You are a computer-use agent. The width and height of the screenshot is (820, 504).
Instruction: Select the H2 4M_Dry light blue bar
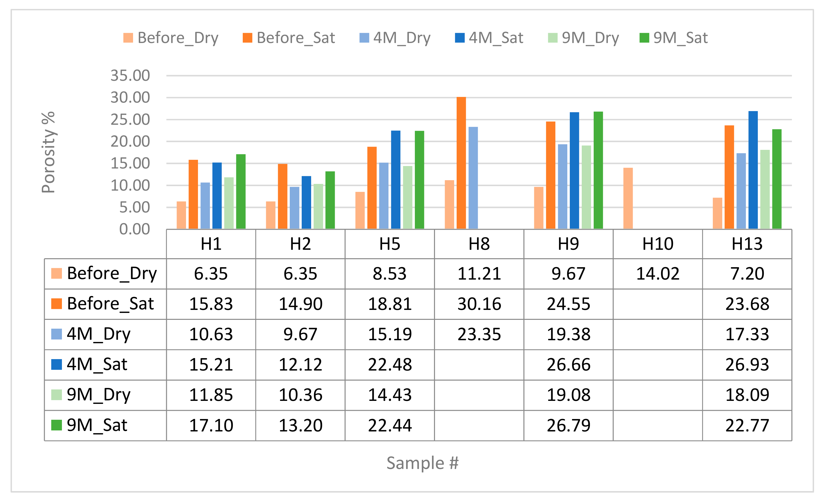[294, 208]
